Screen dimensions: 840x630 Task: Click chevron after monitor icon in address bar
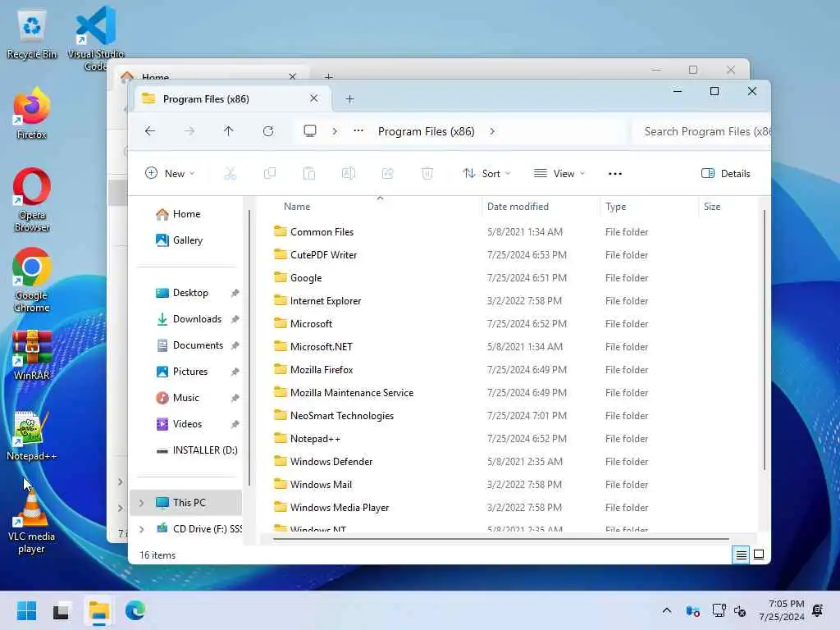(335, 131)
